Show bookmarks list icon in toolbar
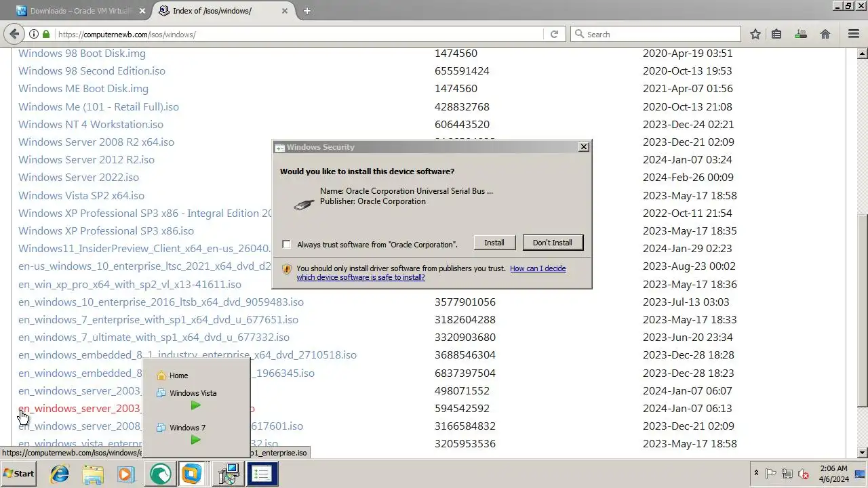The height and width of the screenshot is (488, 868). [x=776, y=34]
